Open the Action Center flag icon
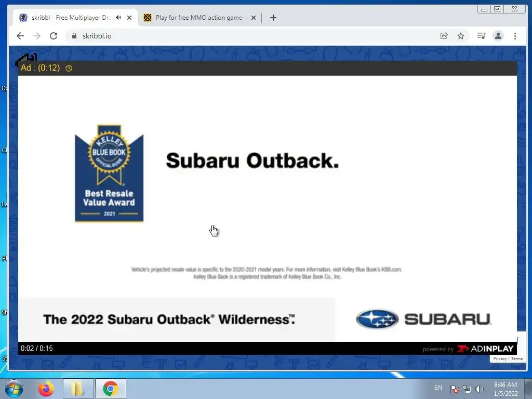 [x=455, y=389]
